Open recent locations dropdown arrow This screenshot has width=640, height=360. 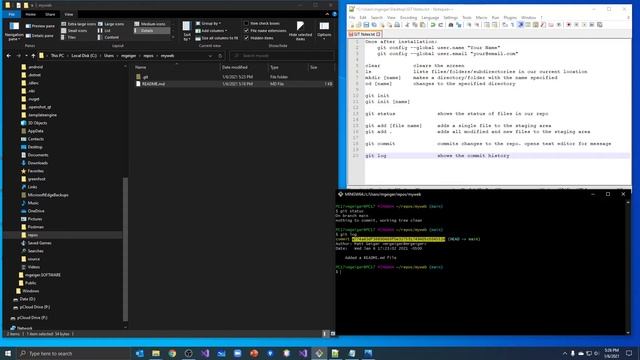(26, 56)
